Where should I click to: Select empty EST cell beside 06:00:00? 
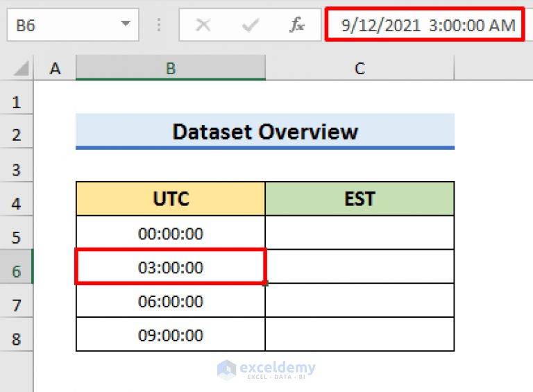coord(359,300)
